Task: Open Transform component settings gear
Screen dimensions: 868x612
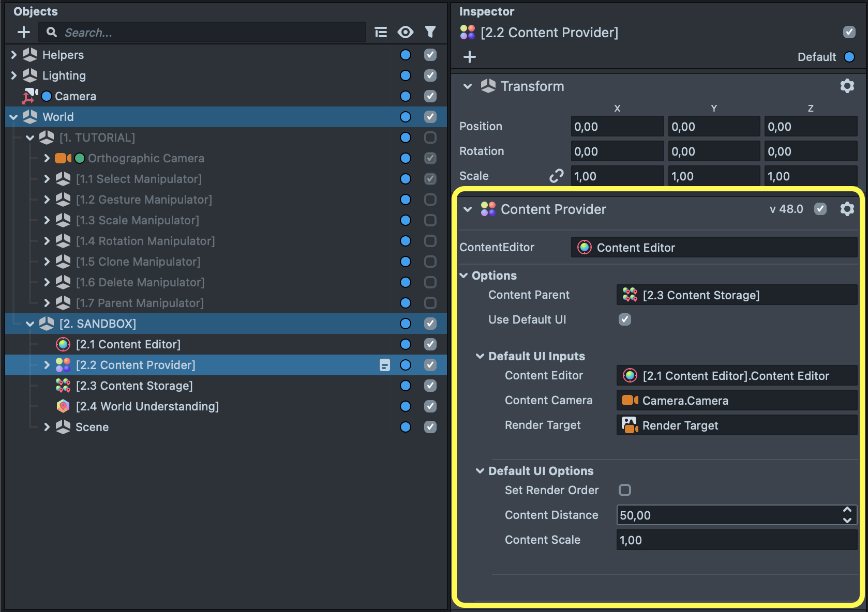Action: [x=847, y=86]
